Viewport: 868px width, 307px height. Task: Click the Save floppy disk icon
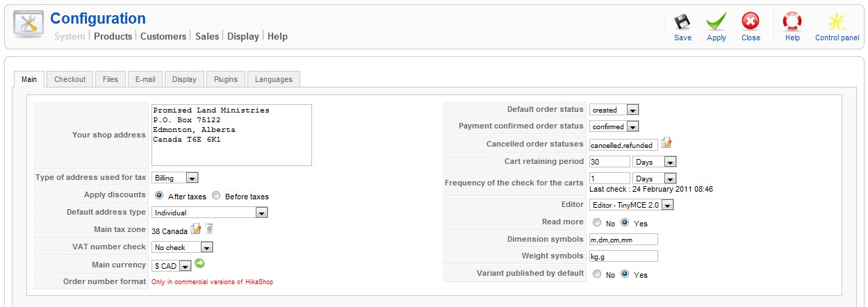[x=682, y=22]
